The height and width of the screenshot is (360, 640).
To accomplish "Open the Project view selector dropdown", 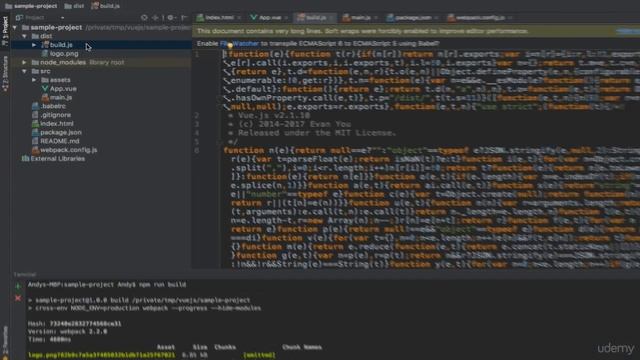I will coord(40,18).
